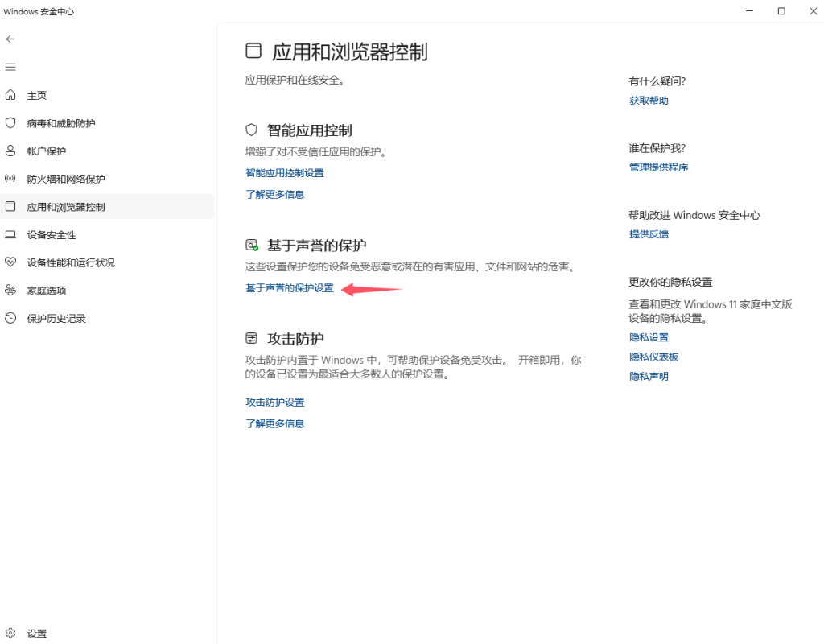Click the family icon for 家庭选项
Image resolution: width=824 pixels, height=644 pixels.
point(10,290)
